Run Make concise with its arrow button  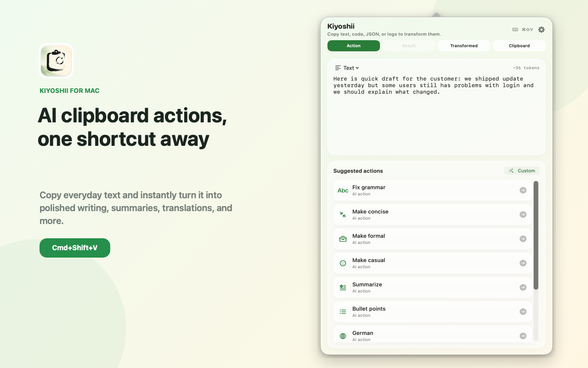(x=523, y=214)
